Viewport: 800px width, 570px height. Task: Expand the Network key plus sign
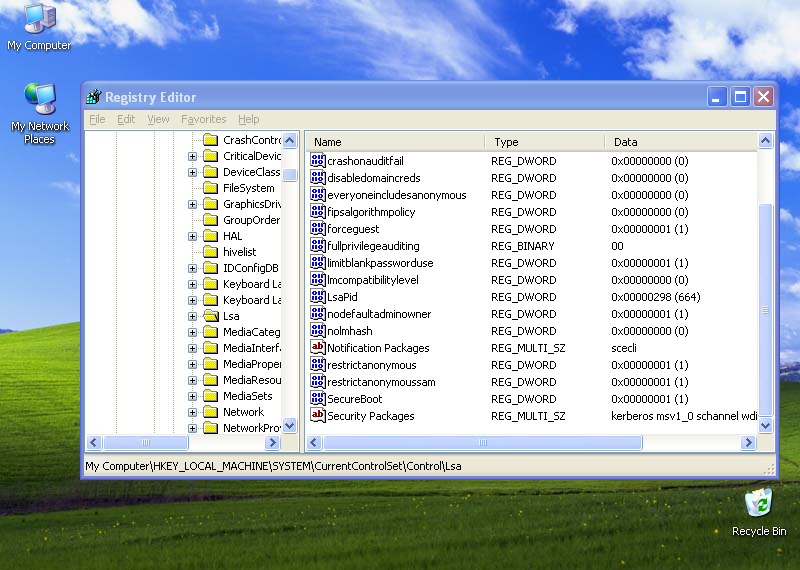[x=193, y=412]
